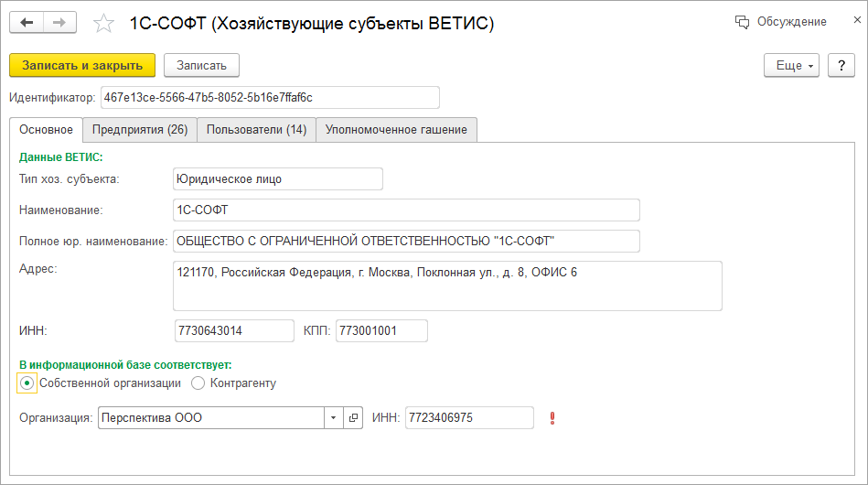The image size is (868, 485).
Task: Click into the Идентификатор field
Action: click(x=269, y=97)
